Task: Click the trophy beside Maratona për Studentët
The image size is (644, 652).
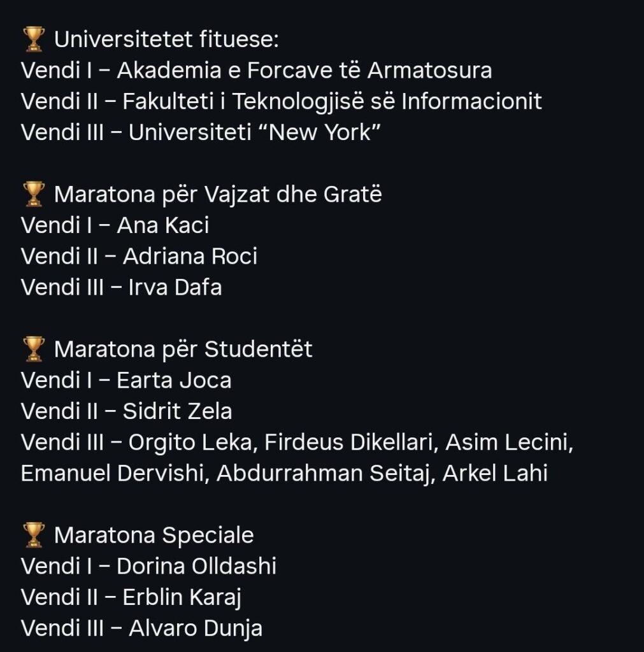Action: coord(33,349)
